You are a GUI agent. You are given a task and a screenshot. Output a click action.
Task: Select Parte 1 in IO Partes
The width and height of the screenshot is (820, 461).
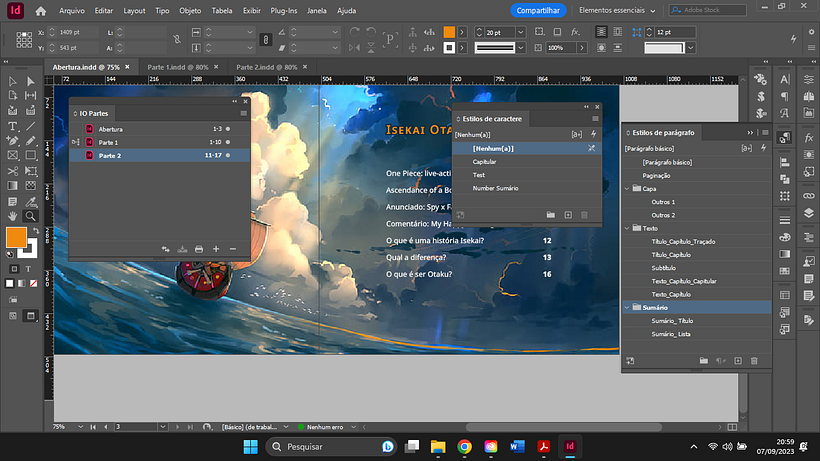click(159, 142)
